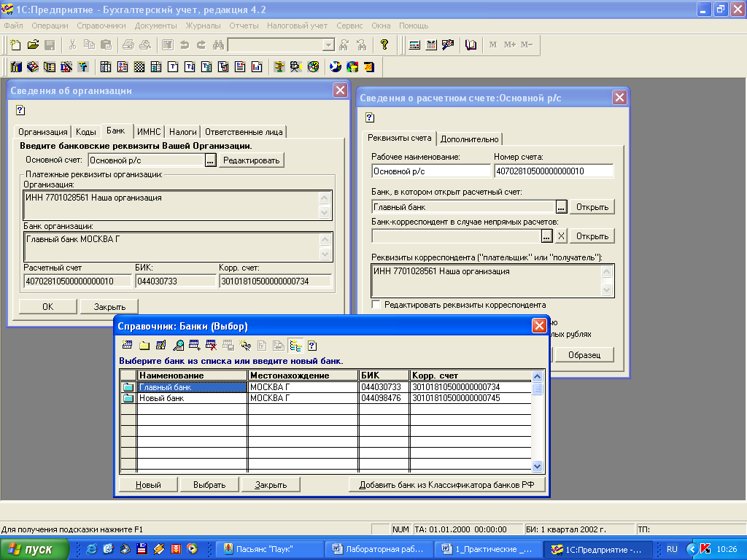Open the Файл menu
This screenshot has height=560, width=747.
pyautogui.click(x=13, y=26)
